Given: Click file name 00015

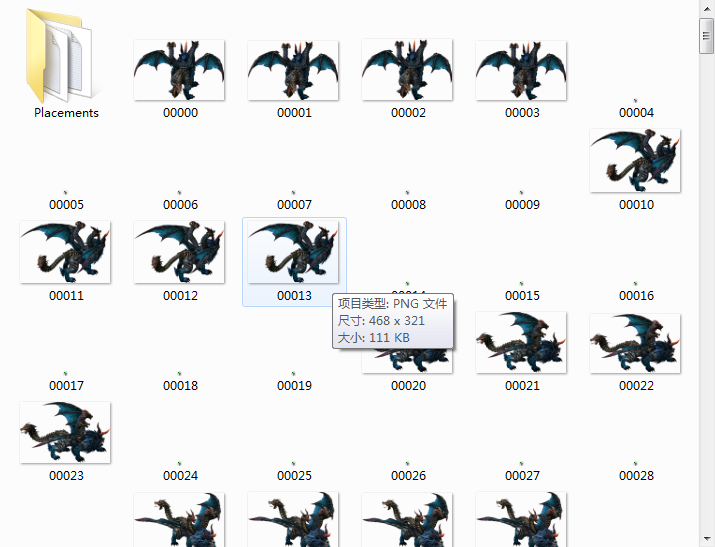Looking at the screenshot, I should (522, 295).
